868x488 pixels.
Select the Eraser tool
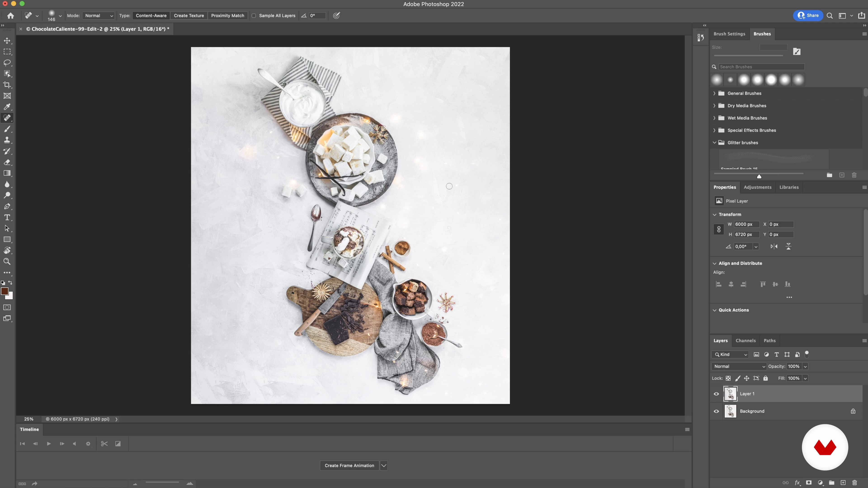7,162
